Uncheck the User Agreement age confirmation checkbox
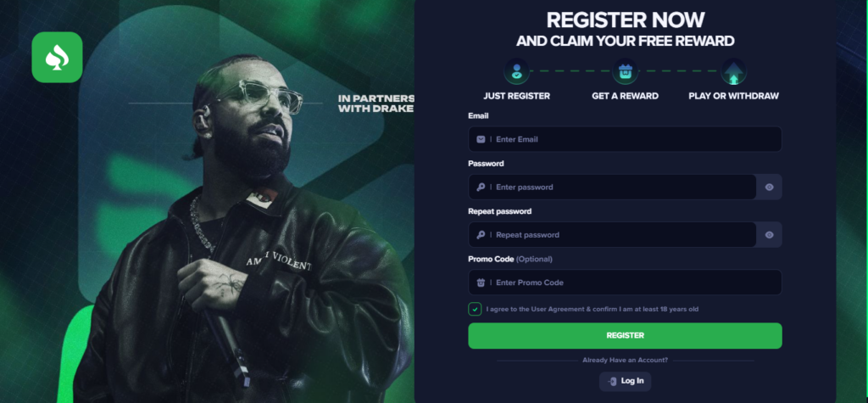 pos(475,309)
